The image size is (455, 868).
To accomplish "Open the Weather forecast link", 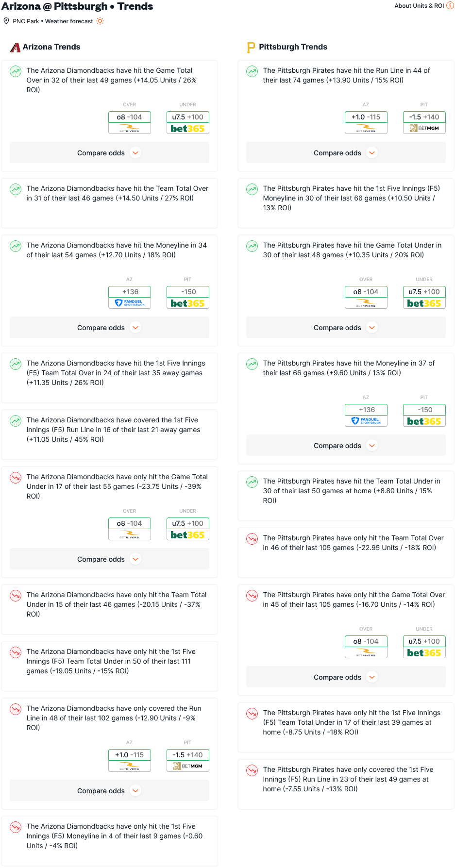I will [69, 21].
